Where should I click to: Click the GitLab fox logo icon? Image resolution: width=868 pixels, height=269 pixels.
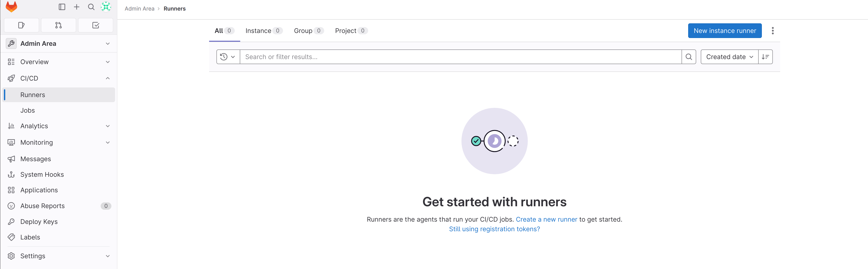click(x=11, y=7)
